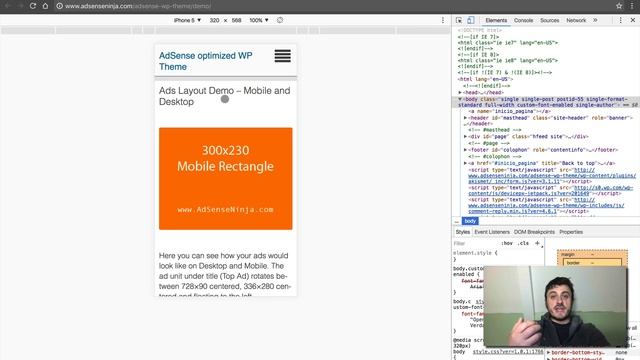Rotate the device with the rotate icon

(x=280, y=20)
